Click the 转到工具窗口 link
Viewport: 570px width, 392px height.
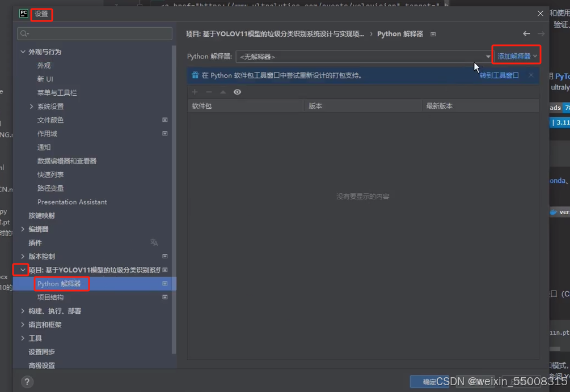(x=499, y=75)
